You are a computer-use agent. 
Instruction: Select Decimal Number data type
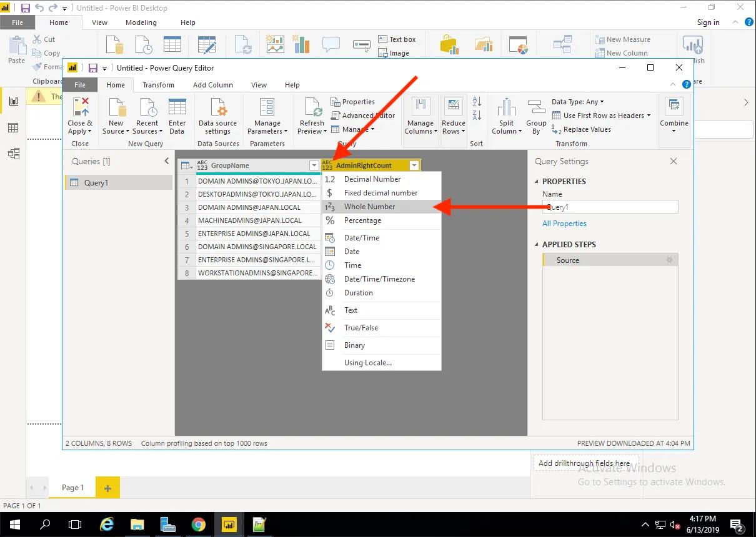382,179
